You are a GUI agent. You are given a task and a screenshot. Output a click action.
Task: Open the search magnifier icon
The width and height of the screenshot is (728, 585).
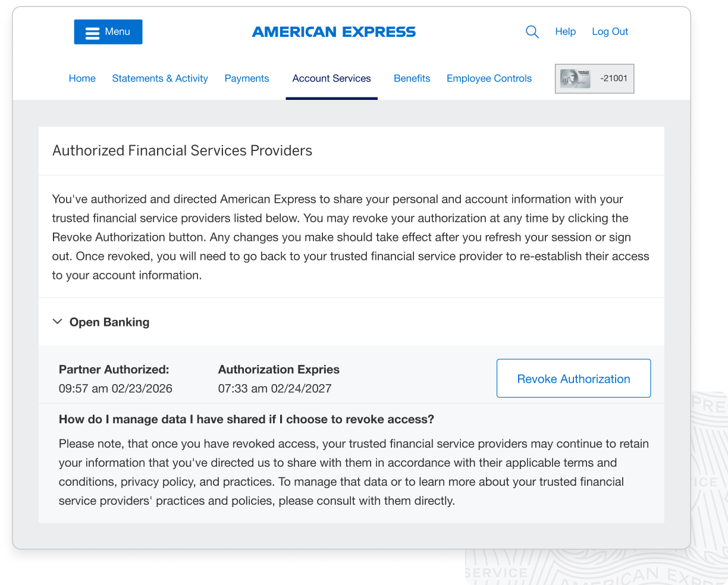click(x=531, y=32)
